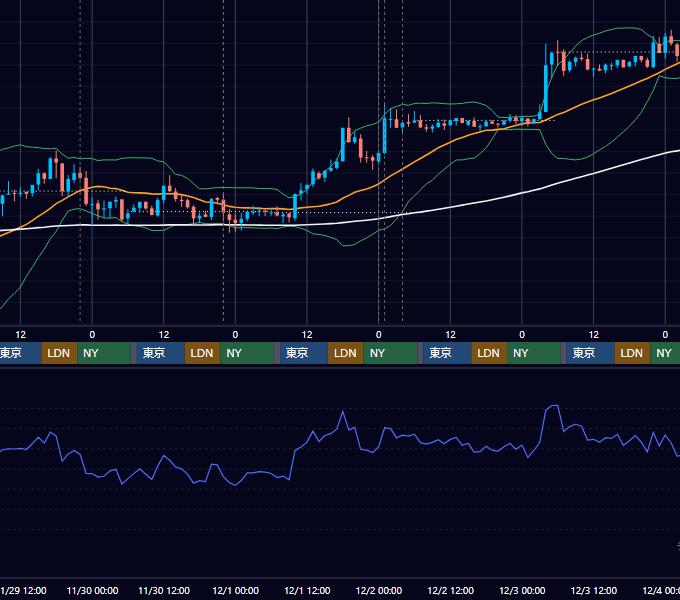The image size is (680, 600).
Task: Pick the 東京 session block on 12/2
Action: click(447, 353)
